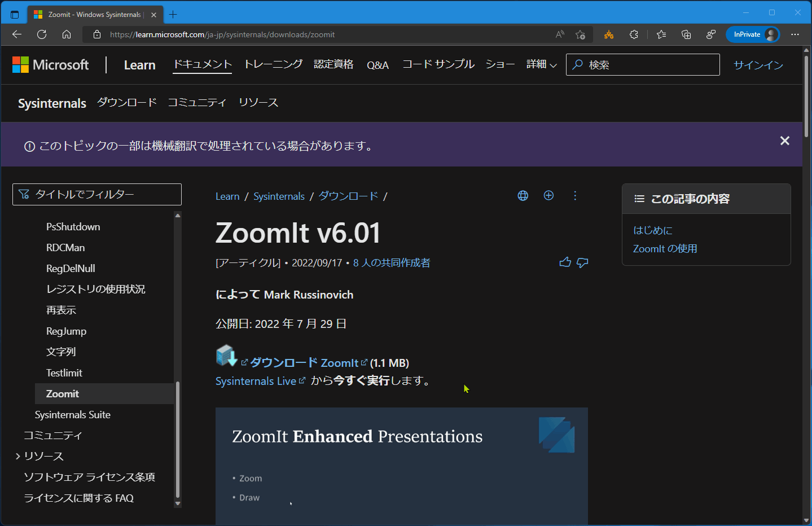Open the SVG extension icon in toolbar
812x526 pixels.
pyautogui.click(x=608, y=34)
